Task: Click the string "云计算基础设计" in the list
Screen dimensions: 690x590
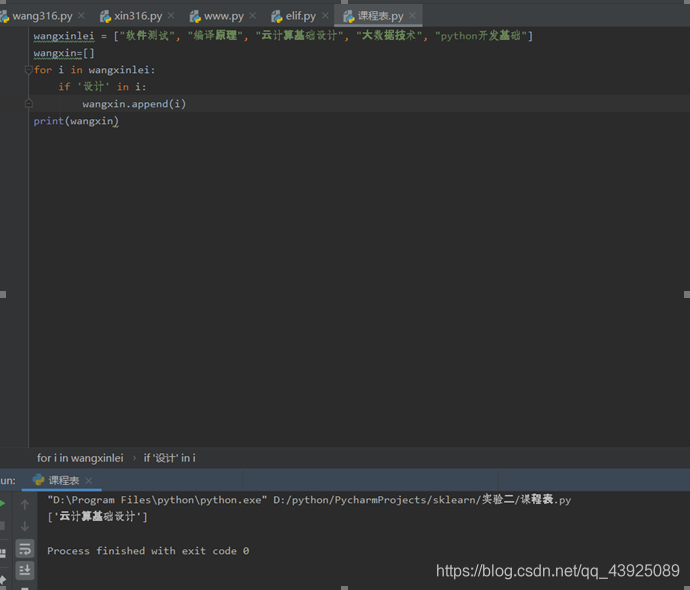Action: tap(299, 36)
